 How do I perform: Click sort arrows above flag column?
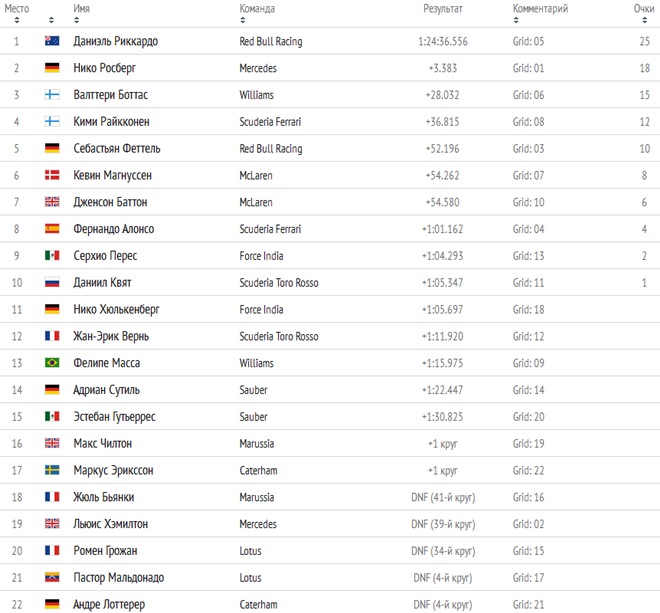pos(51,20)
